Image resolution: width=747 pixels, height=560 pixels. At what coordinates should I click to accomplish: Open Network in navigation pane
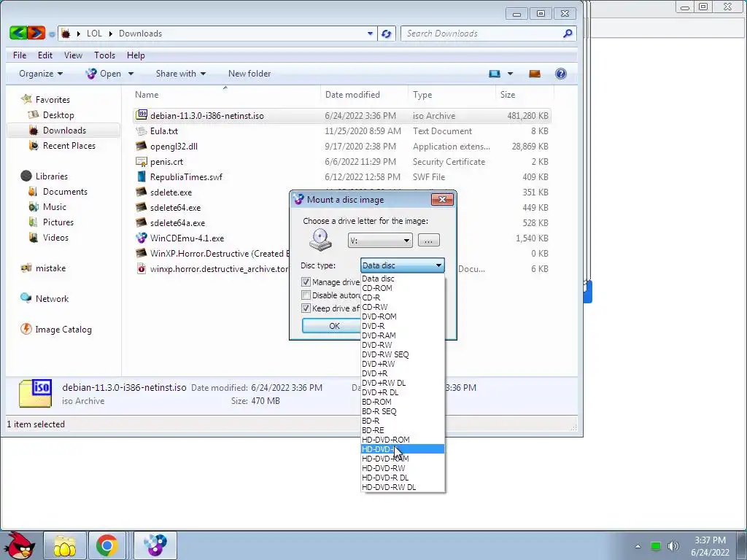coord(52,298)
